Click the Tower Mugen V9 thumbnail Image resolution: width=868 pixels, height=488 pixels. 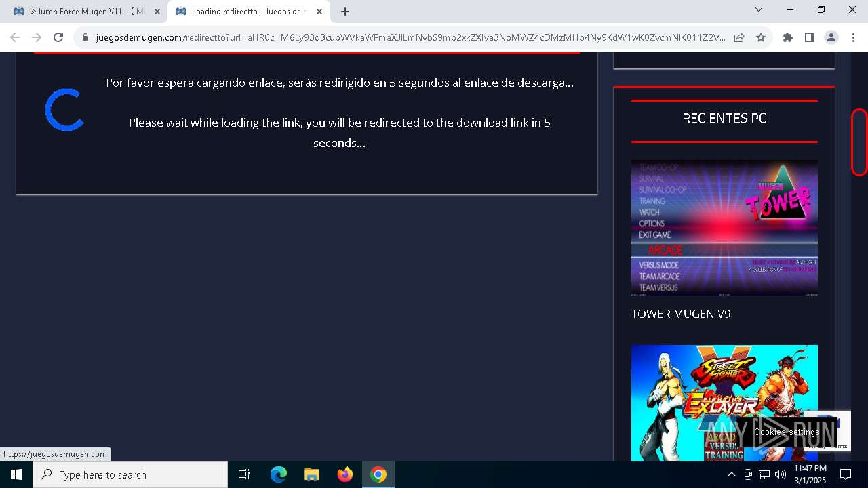[x=724, y=228]
